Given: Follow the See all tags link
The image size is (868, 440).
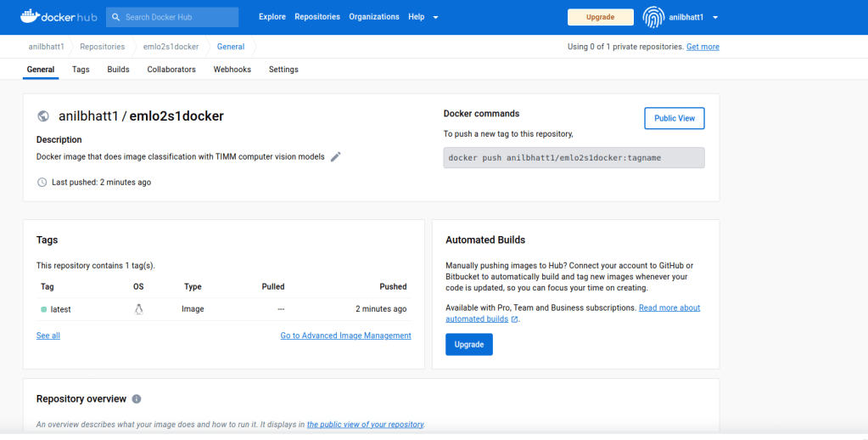Looking at the screenshot, I should point(48,336).
